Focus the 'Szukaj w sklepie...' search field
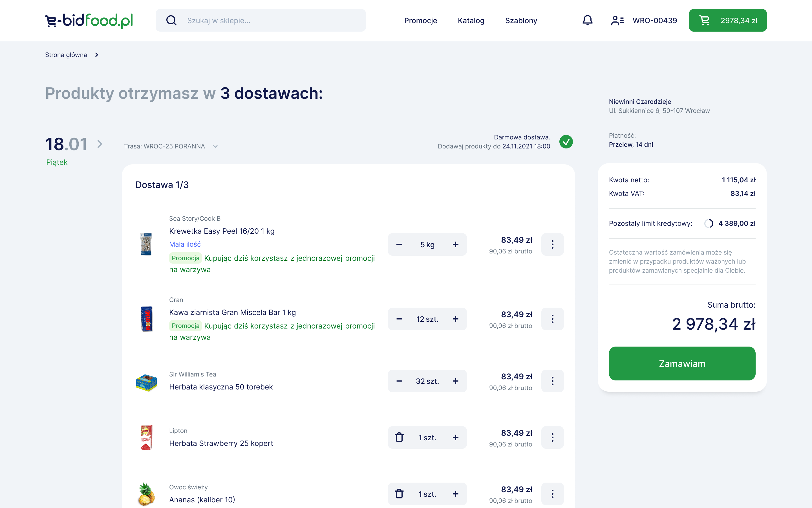 point(261,21)
